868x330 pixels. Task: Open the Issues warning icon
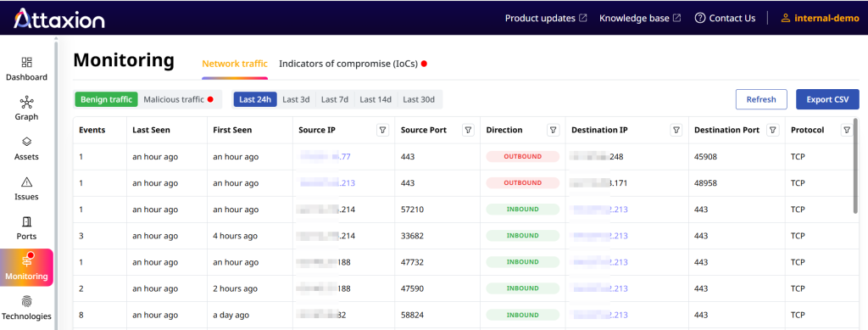pyautogui.click(x=26, y=182)
